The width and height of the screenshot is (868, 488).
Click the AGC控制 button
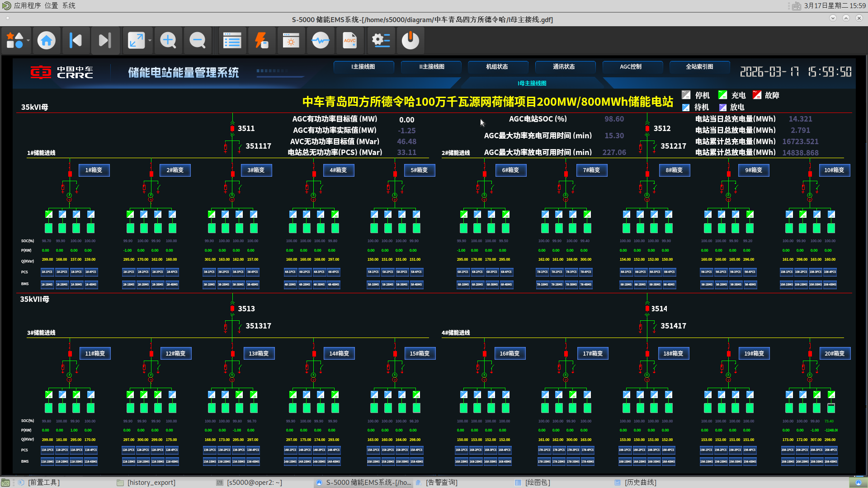point(631,67)
